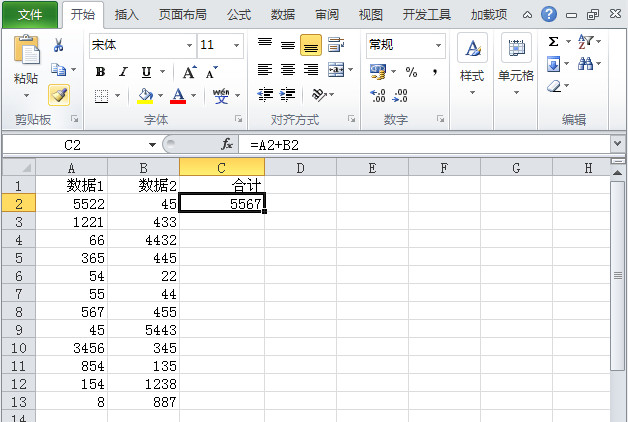The height and width of the screenshot is (422, 628).
Task: Expand the formula bar
Action: pyautogui.click(x=617, y=144)
